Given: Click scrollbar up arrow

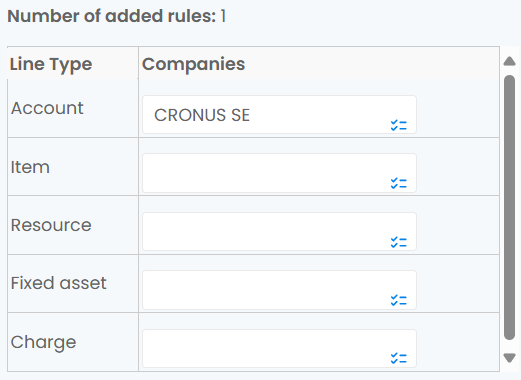Looking at the screenshot, I should point(509,61).
